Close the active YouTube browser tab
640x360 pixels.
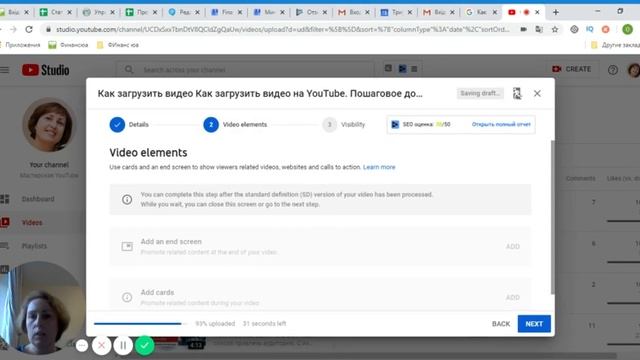click(537, 12)
